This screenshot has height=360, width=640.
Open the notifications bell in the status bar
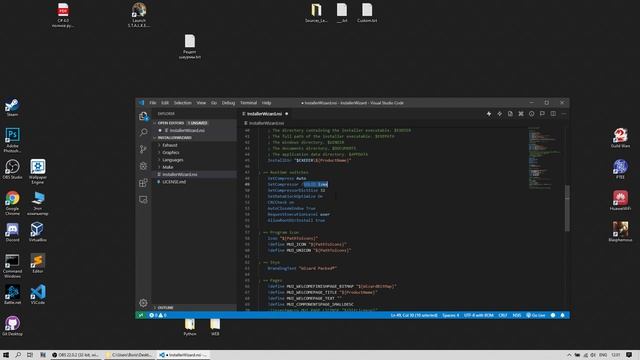coord(562,315)
